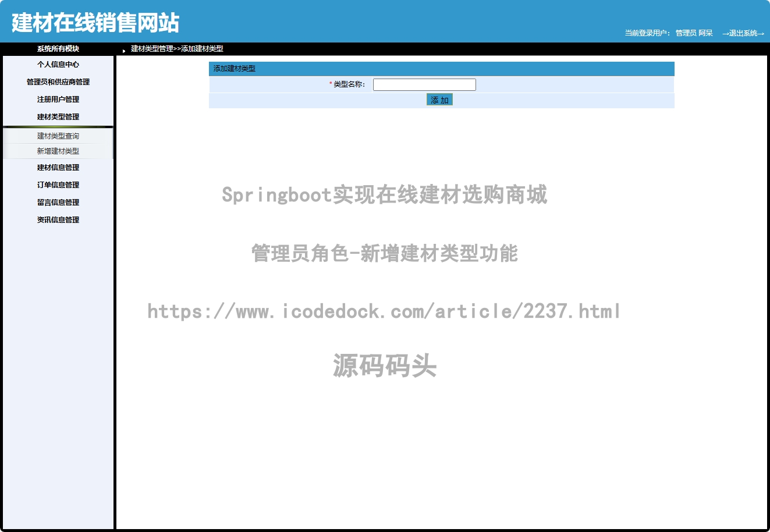Expand 管理员和供应商管理 in the sidebar
Image resolution: width=770 pixels, height=532 pixels.
click(58, 82)
